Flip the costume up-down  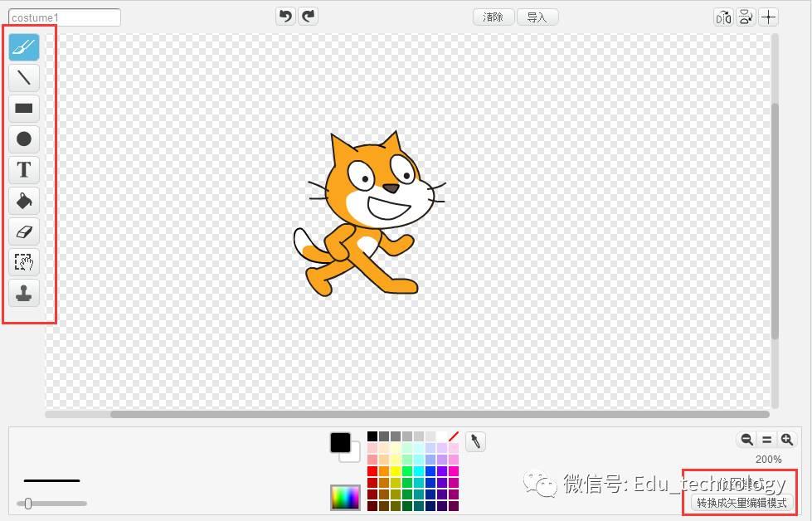tap(746, 17)
